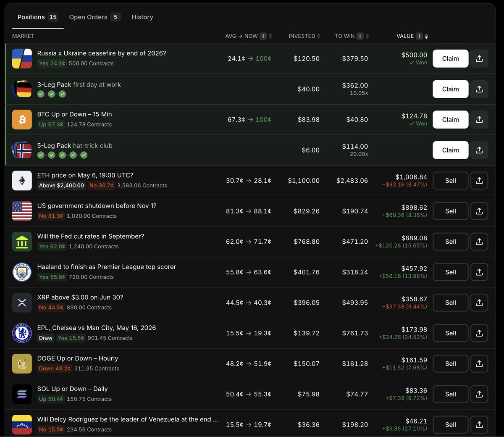Share the Fed cut rates position
Image resolution: width=504 pixels, height=437 pixels.
coord(479,242)
